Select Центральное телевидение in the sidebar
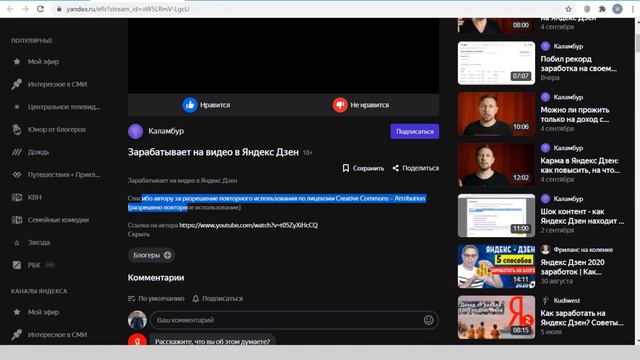Screen dimensions: 640x360 [x=64, y=107]
